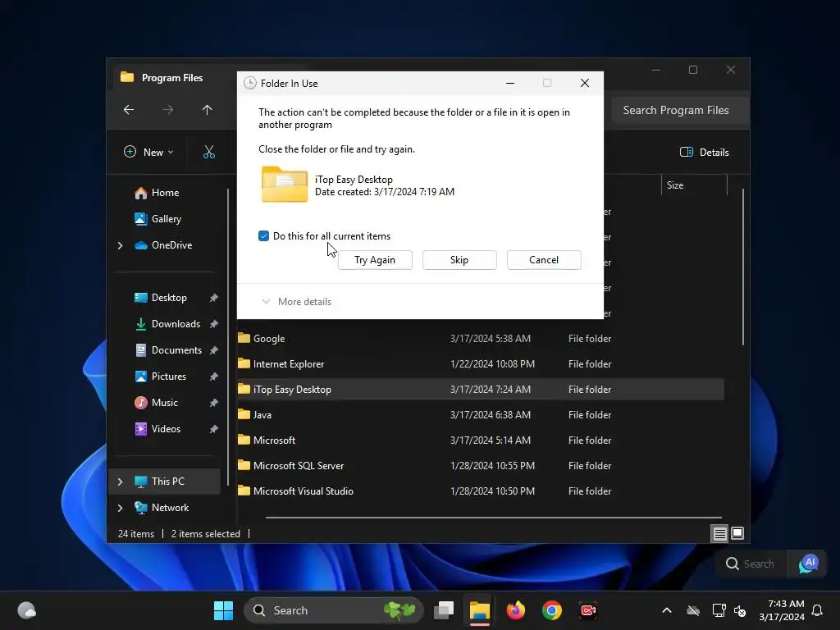
Task: Expand the Network tree chevron
Action: pyautogui.click(x=120, y=508)
